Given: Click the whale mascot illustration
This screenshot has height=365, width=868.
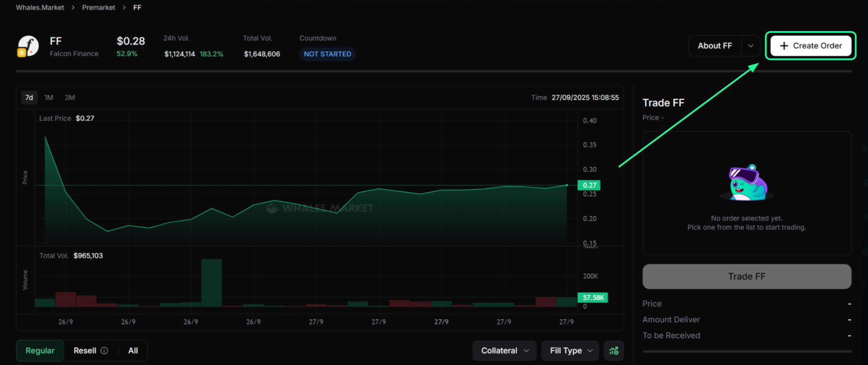Looking at the screenshot, I should (x=747, y=183).
